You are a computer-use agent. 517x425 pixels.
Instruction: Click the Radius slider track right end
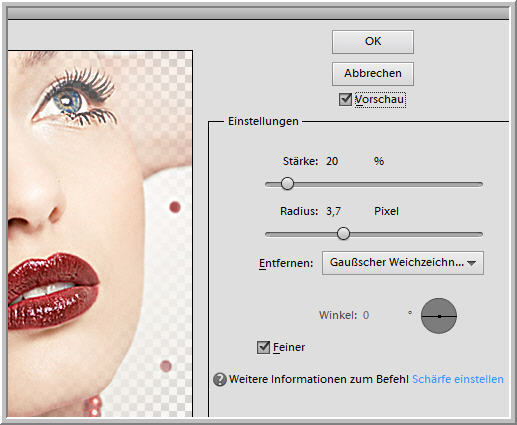pyautogui.click(x=480, y=234)
